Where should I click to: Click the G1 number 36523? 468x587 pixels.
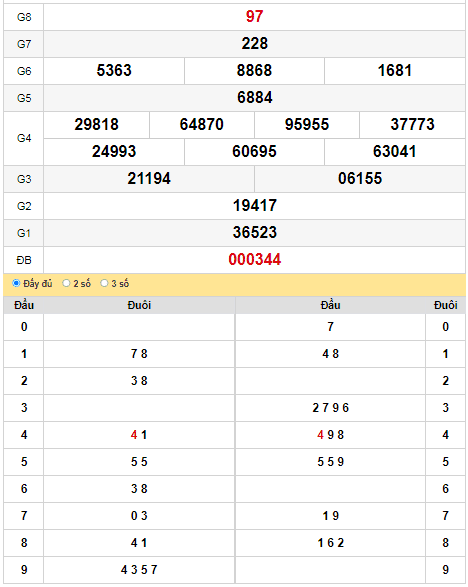pos(255,232)
